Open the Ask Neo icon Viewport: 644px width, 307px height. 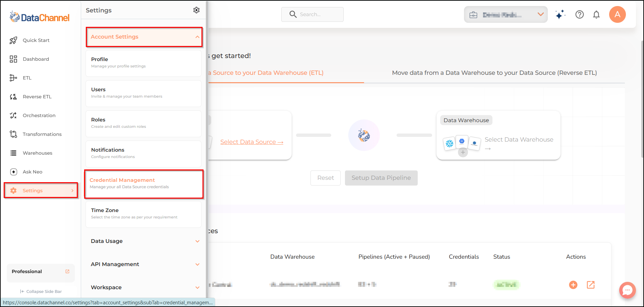[x=13, y=172]
